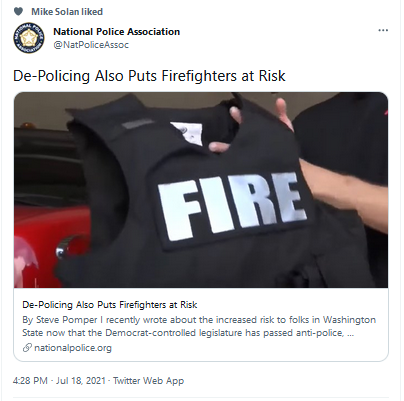Click the card description by Steve Pomper
Screen dimensions: 404x401
199,326
